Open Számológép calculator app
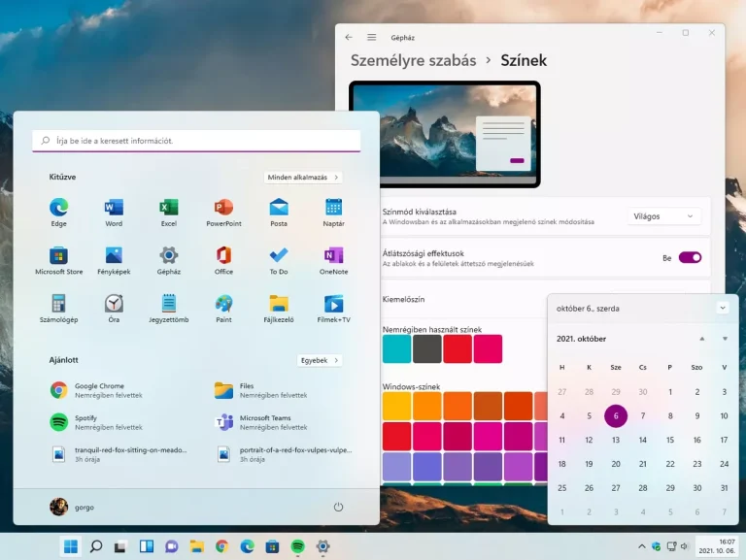The image size is (746, 560). pyautogui.click(x=59, y=309)
